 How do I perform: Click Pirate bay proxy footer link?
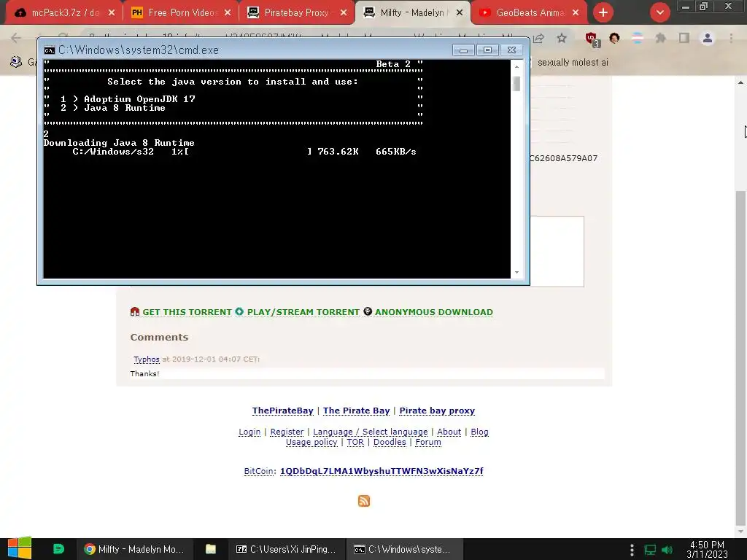click(x=437, y=411)
